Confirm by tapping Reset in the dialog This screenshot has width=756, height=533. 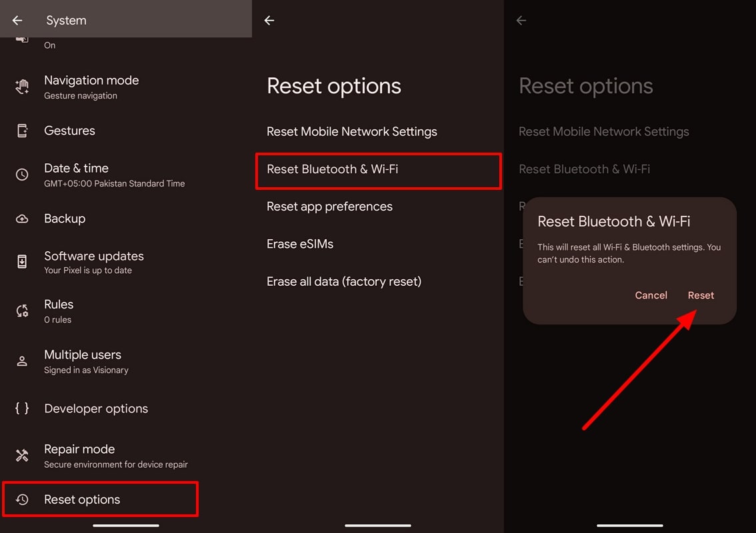(701, 295)
